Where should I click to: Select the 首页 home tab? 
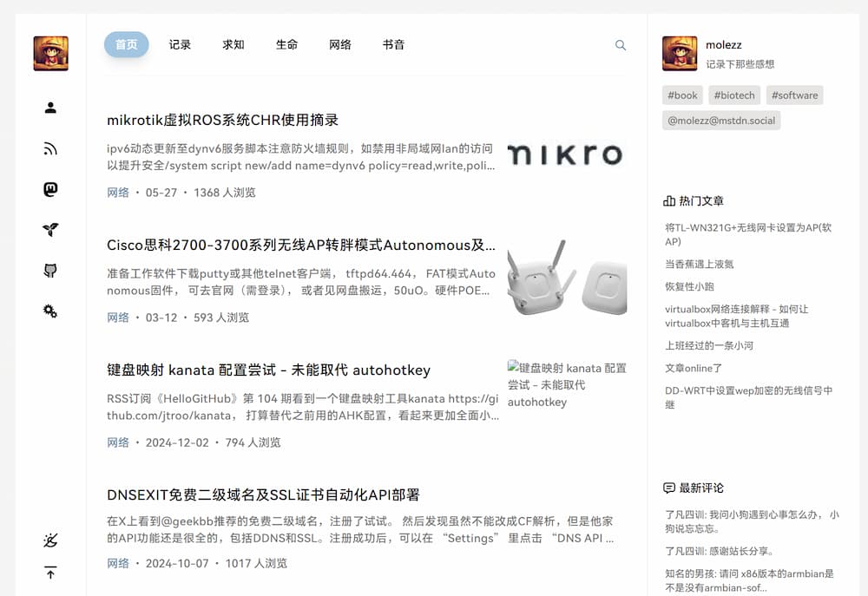click(126, 45)
